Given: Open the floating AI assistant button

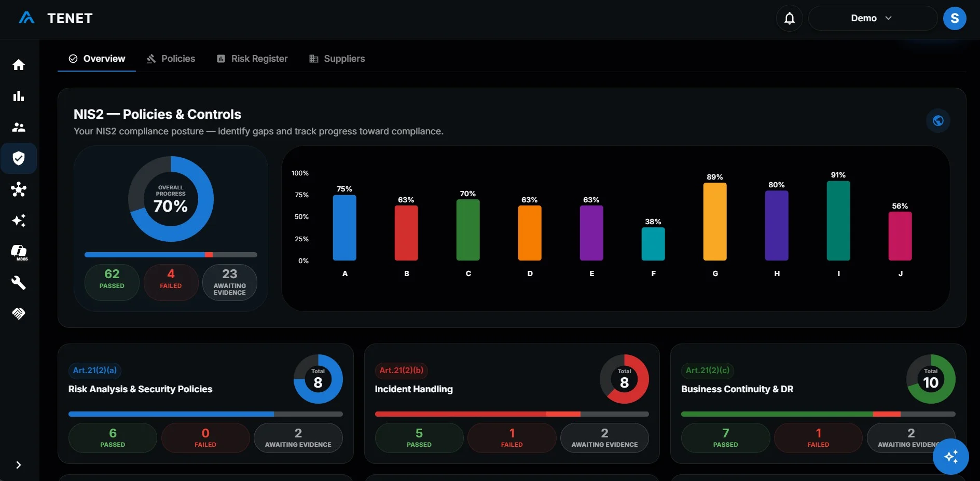Looking at the screenshot, I should coord(950,457).
